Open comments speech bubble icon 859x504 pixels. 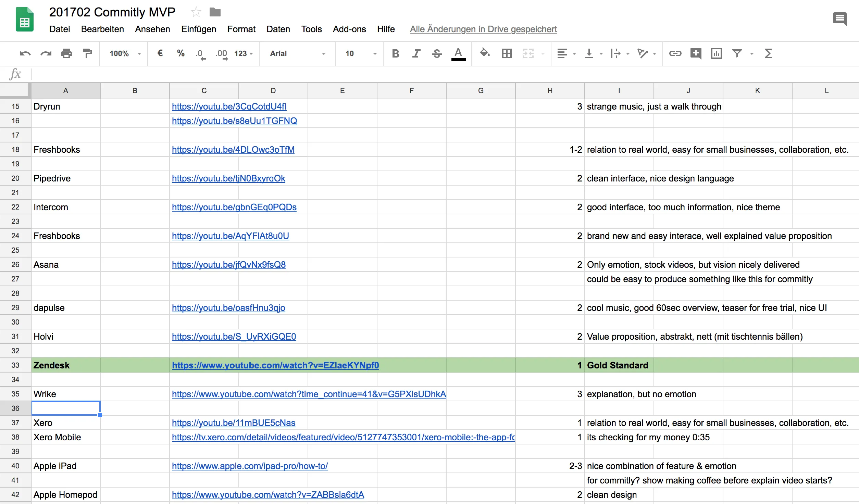[839, 18]
